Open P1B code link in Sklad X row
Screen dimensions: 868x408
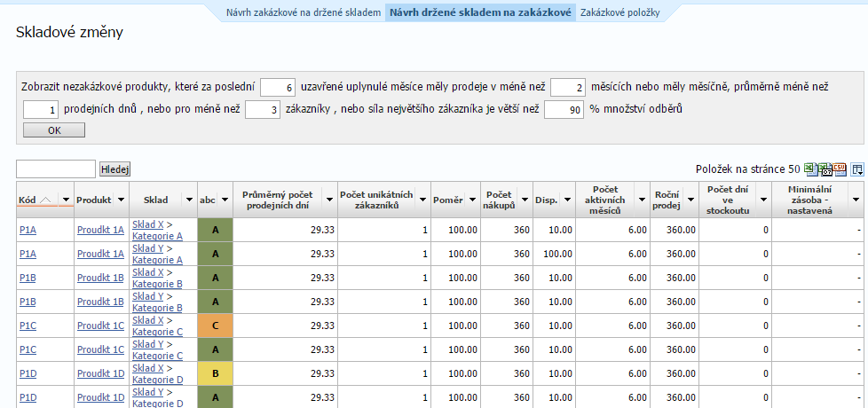28,278
